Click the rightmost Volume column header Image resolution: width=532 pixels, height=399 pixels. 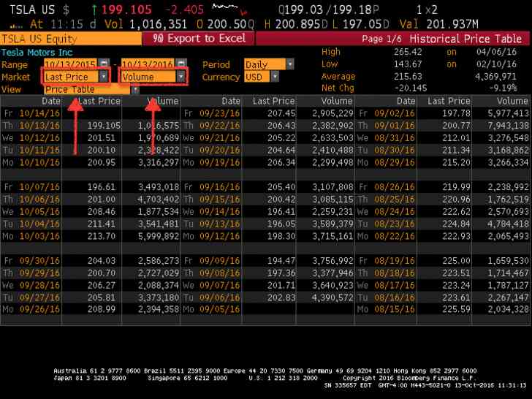click(512, 101)
